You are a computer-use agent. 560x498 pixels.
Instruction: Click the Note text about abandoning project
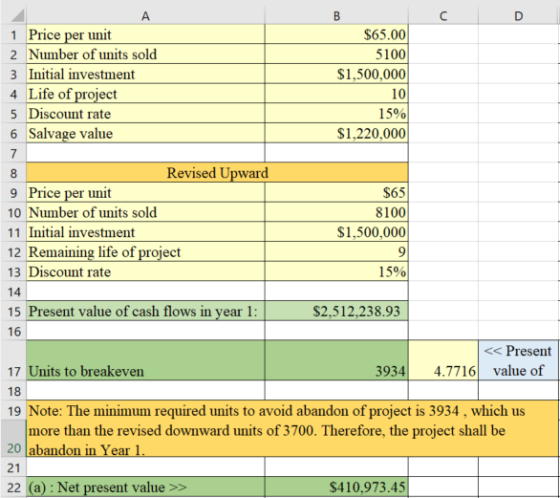point(293,428)
